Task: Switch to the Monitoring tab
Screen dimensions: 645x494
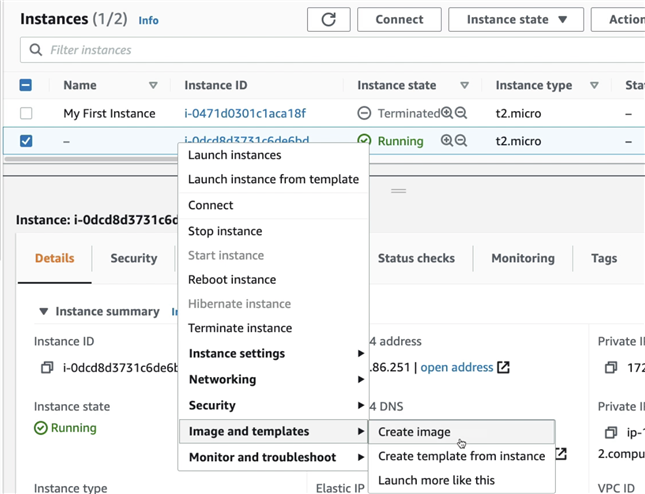Action: coord(522,258)
